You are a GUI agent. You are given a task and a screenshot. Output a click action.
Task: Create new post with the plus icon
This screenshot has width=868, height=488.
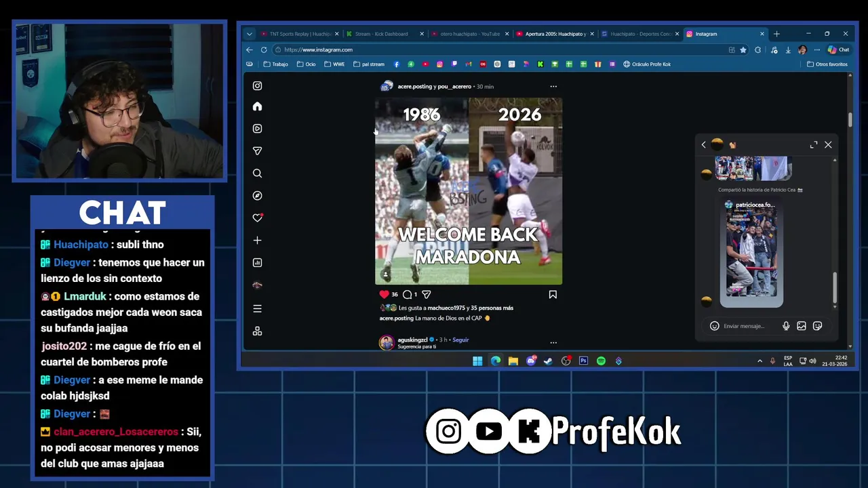coord(257,241)
